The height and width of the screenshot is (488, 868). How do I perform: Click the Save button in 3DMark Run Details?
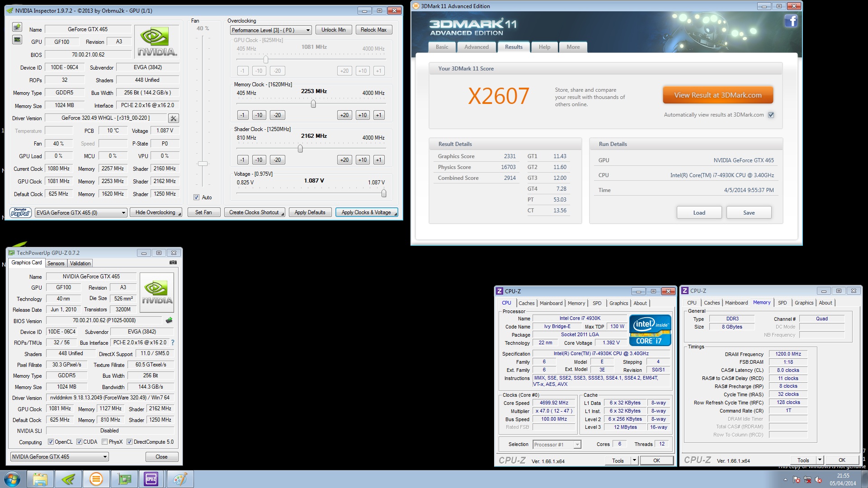[749, 213]
